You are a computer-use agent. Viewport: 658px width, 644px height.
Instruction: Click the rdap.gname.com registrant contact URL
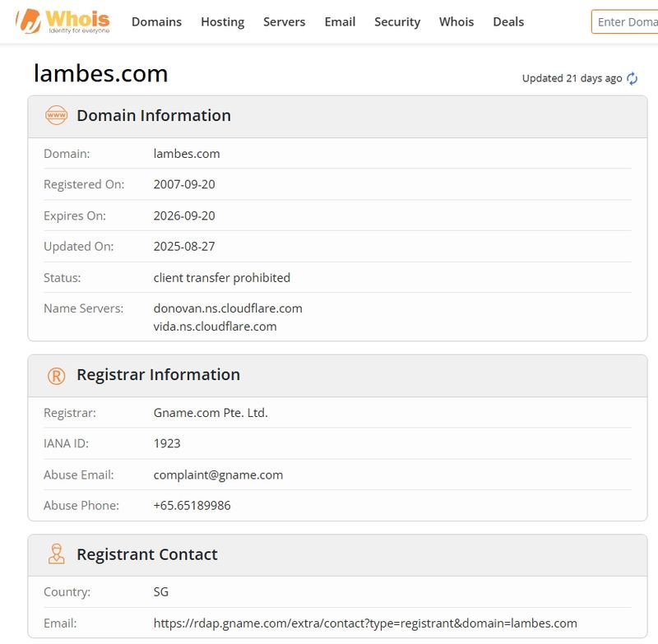pos(365,623)
